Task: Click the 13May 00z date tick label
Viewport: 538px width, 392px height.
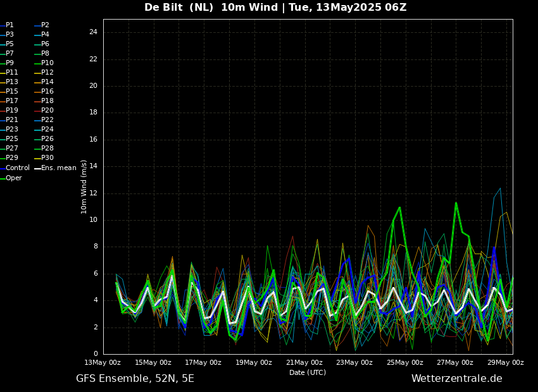Action: pos(103,363)
